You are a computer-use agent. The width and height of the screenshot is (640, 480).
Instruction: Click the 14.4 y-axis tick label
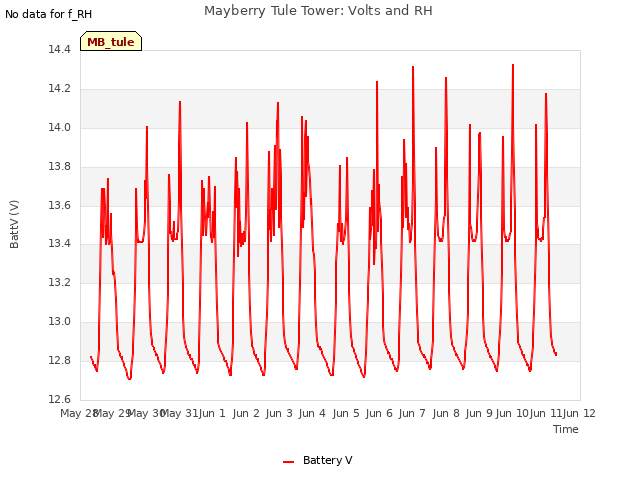[59, 49]
